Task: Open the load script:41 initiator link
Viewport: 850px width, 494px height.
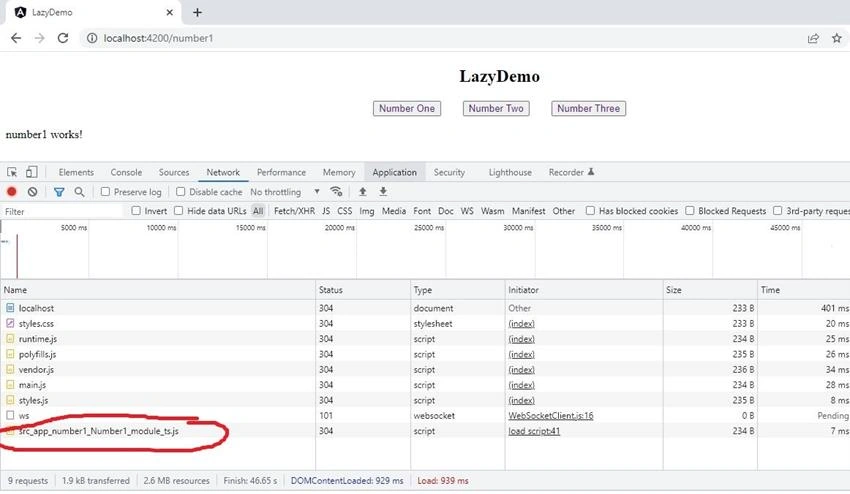Action: click(534, 431)
